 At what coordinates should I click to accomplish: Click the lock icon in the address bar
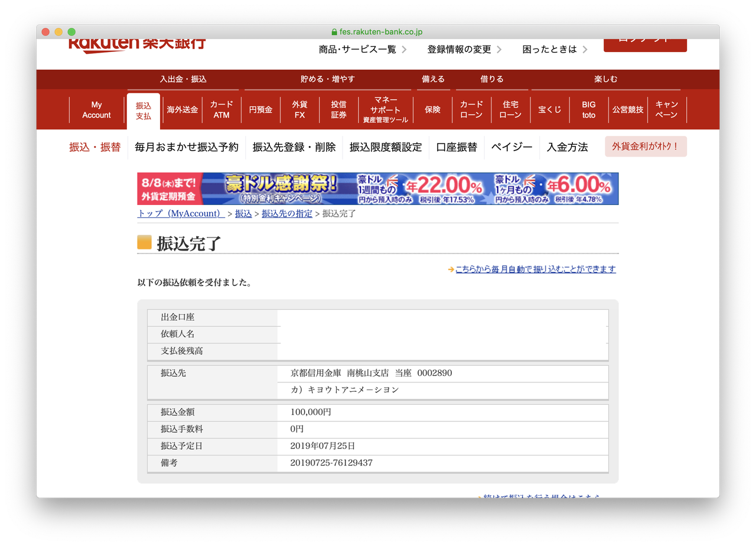click(334, 32)
